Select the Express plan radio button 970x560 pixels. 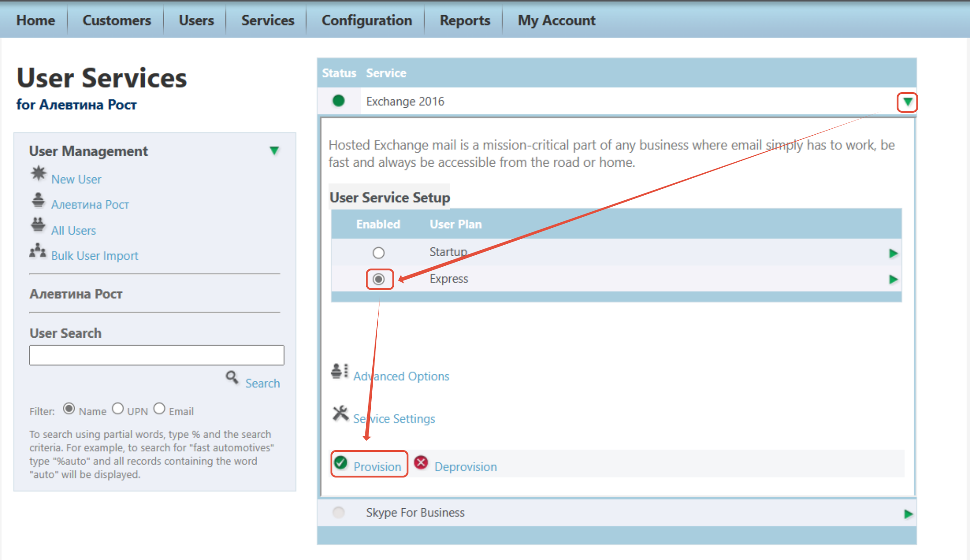379,279
